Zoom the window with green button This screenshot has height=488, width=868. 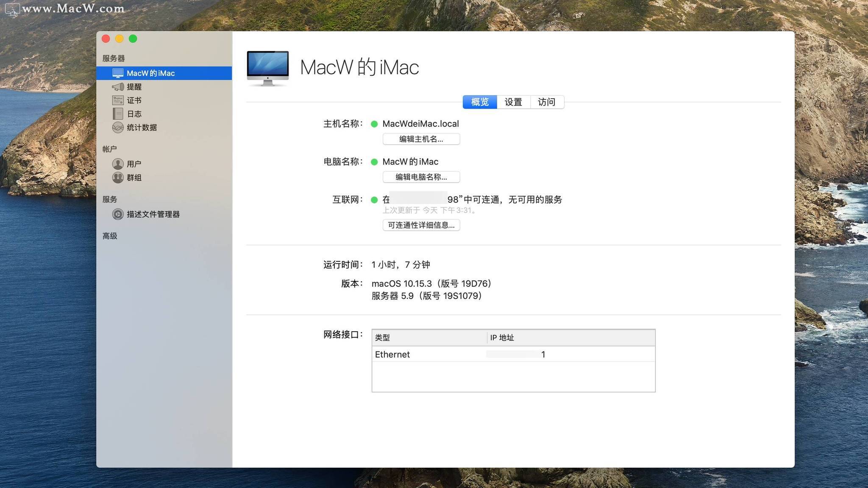[133, 39]
